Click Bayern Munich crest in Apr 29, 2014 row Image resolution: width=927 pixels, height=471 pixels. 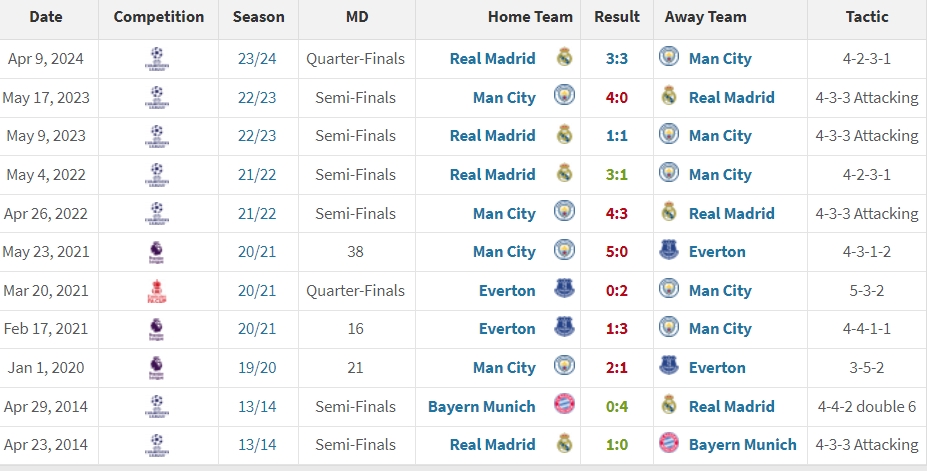[564, 406]
